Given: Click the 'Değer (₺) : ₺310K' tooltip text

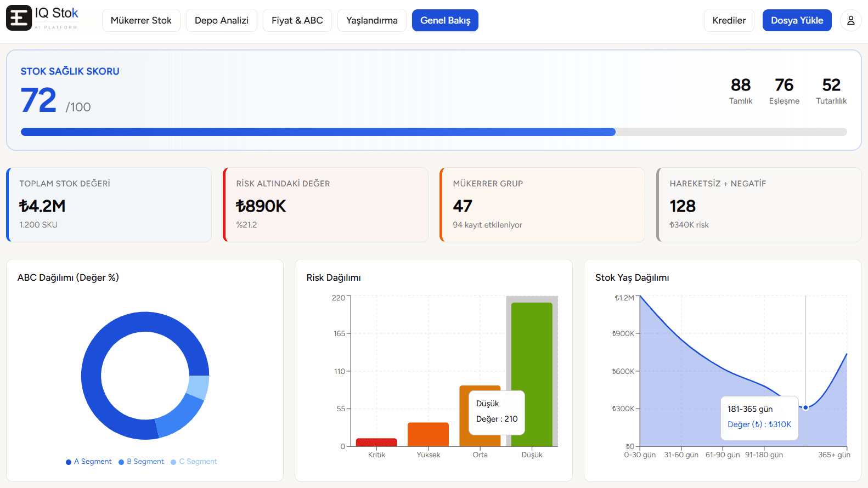Looking at the screenshot, I should (759, 424).
